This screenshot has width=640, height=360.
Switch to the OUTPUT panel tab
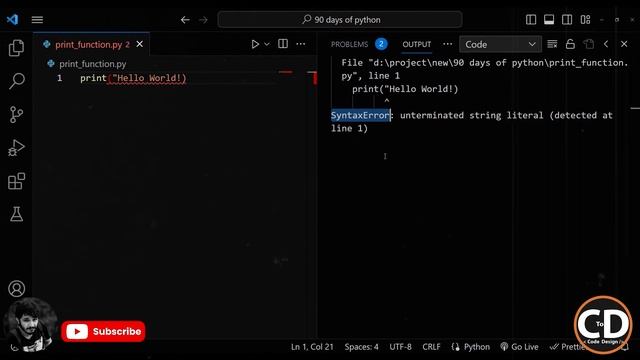(417, 44)
